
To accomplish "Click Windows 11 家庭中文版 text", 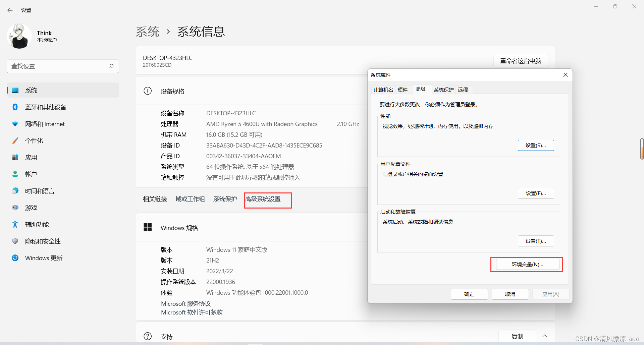I will pyautogui.click(x=237, y=250).
